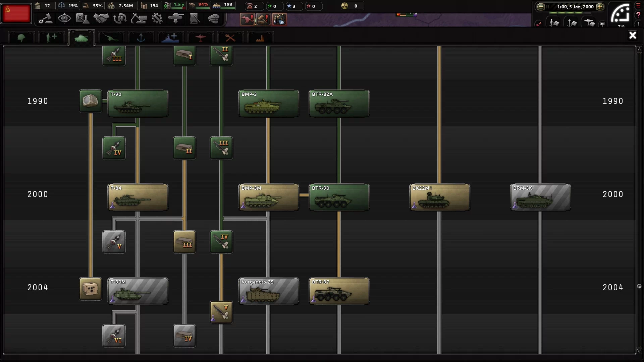
Task: Click the Soviet flag emblem
Action: pos(16,14)
